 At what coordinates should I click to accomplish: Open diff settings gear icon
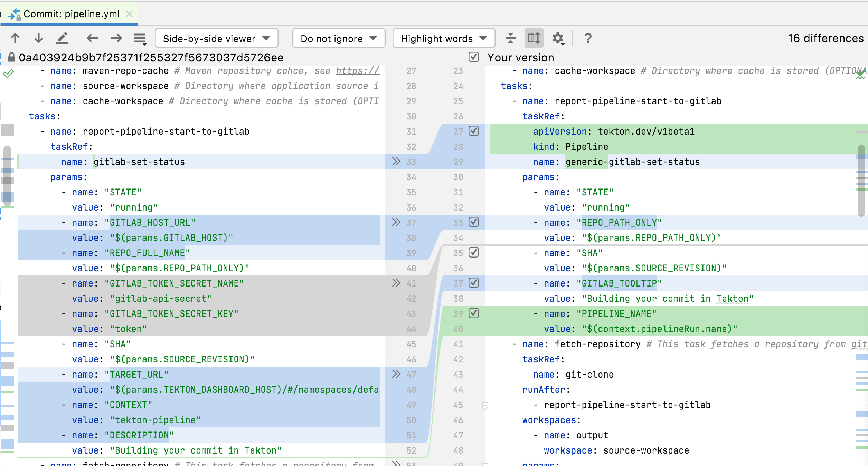coord(558,38)
